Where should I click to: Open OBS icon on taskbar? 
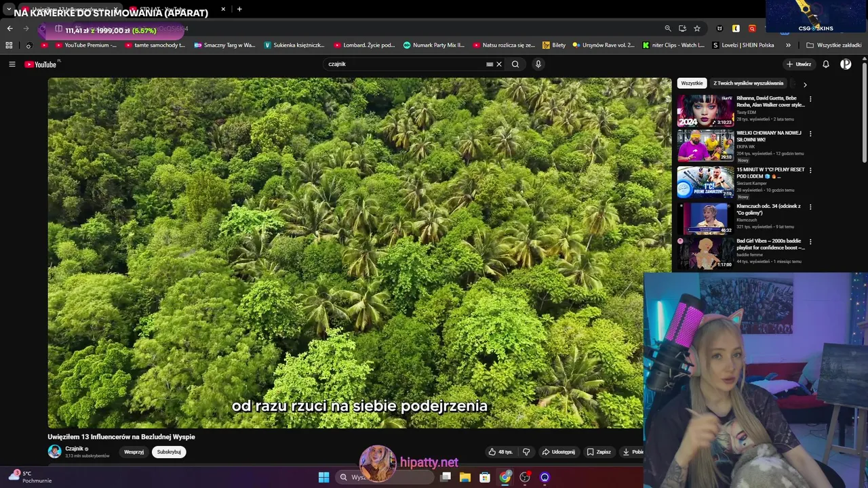(x=525, y=477)
